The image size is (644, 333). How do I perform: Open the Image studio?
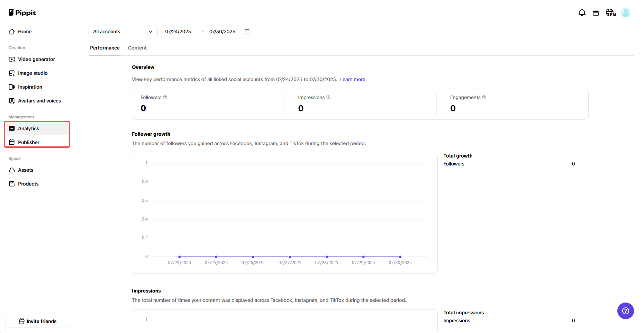33,73
